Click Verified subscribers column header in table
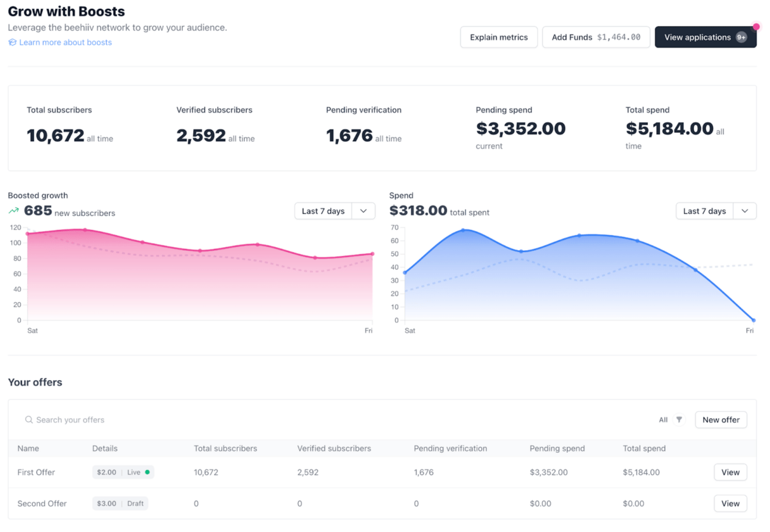This screenshot has height=532, width=770. point(334,449)
